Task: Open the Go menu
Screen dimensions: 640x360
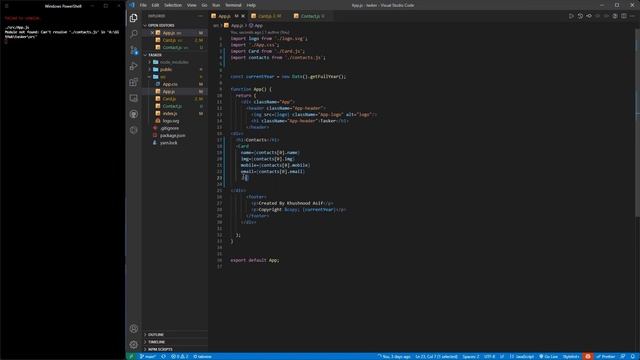Action: pos(204,5)
